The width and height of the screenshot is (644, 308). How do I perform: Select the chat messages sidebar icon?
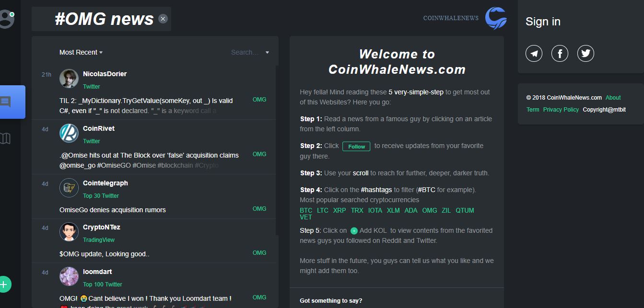pos(7,102)
